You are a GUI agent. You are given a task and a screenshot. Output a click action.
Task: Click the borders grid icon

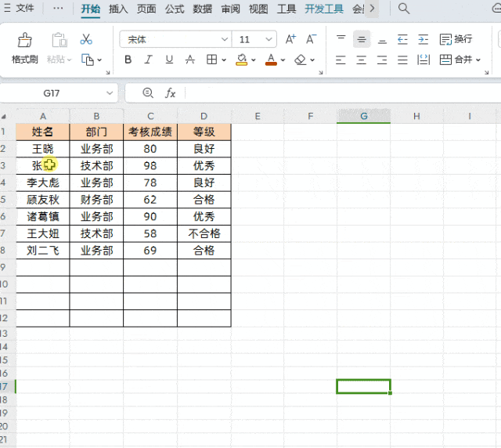click(212, 60)
